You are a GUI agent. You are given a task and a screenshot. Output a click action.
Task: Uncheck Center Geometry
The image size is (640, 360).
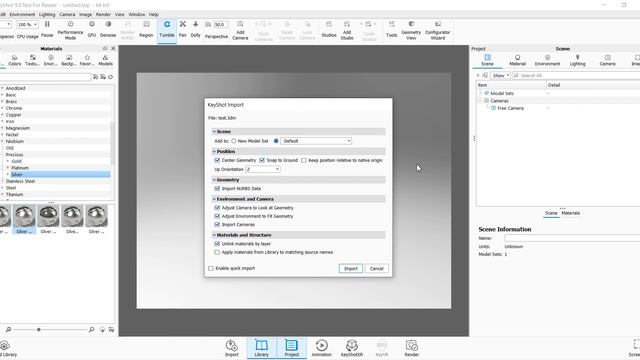coord(217,160)
